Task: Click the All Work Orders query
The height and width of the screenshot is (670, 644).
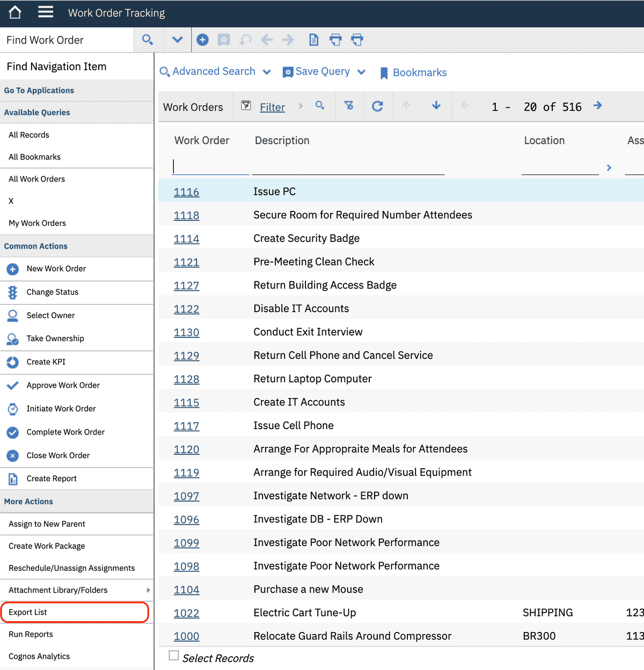Action: [36, 179]
